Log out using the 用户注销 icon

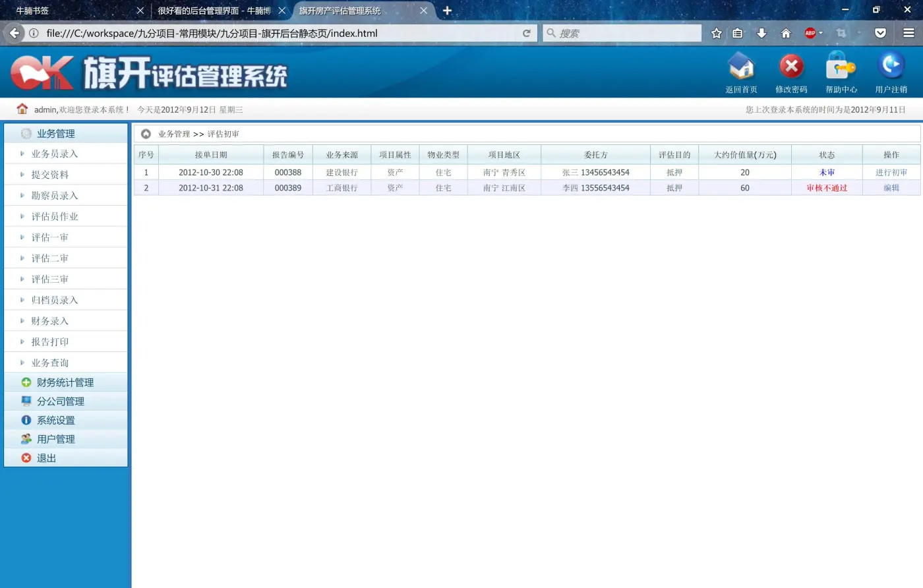pyautogui.click(x=891, y=65)
